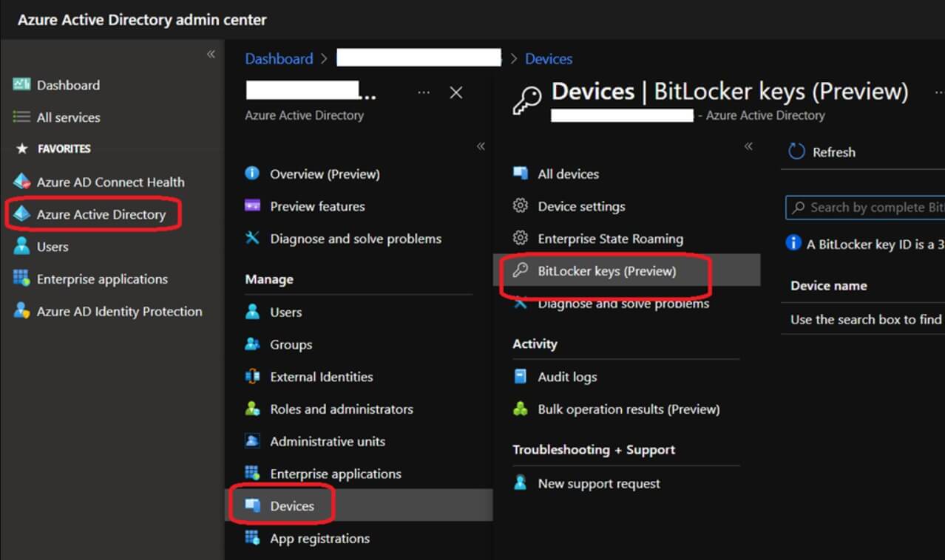Image resolution: width=945 pixels, height=560 pixels.
Task: Open Azure AD Identity Protection
Action: click(118, 311)
